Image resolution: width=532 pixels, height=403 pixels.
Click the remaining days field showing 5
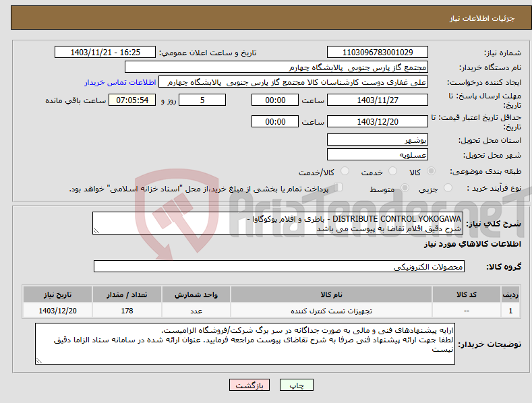pyautogui.click(x=202, y=100)
